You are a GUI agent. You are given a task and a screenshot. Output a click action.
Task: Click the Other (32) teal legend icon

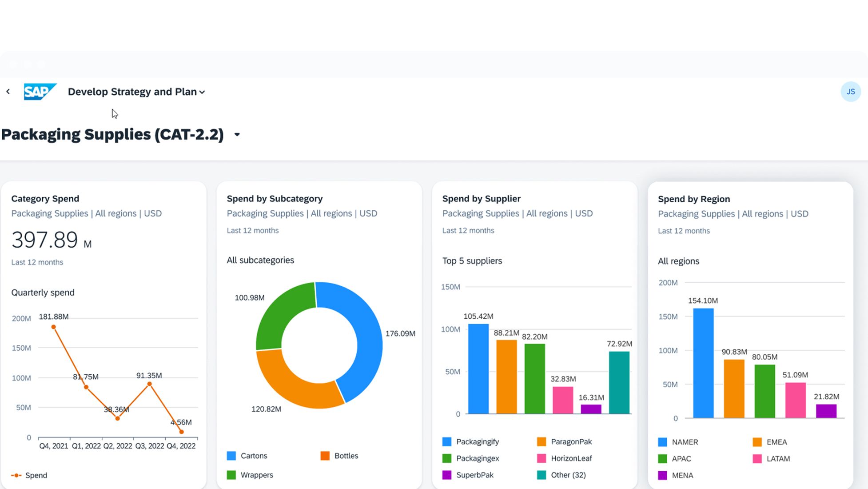point(541,475)
